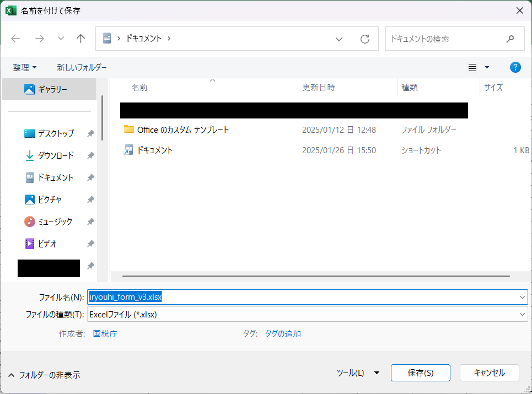Select the Documents shortcut file

point(154,150)
